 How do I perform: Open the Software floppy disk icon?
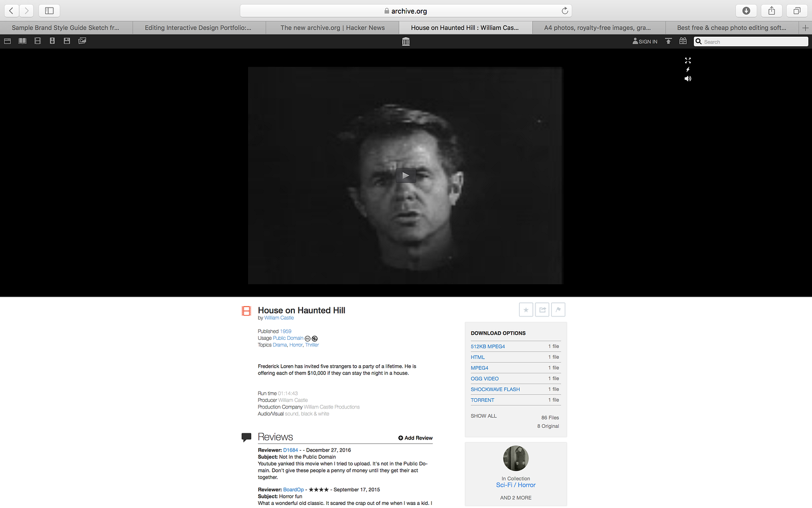(67, 41)
